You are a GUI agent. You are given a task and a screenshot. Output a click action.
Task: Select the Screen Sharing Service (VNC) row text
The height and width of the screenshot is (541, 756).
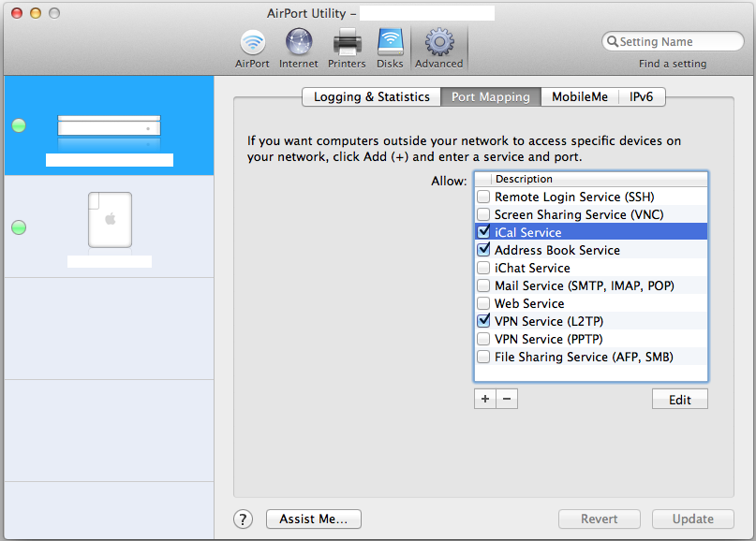click(579, 215)
